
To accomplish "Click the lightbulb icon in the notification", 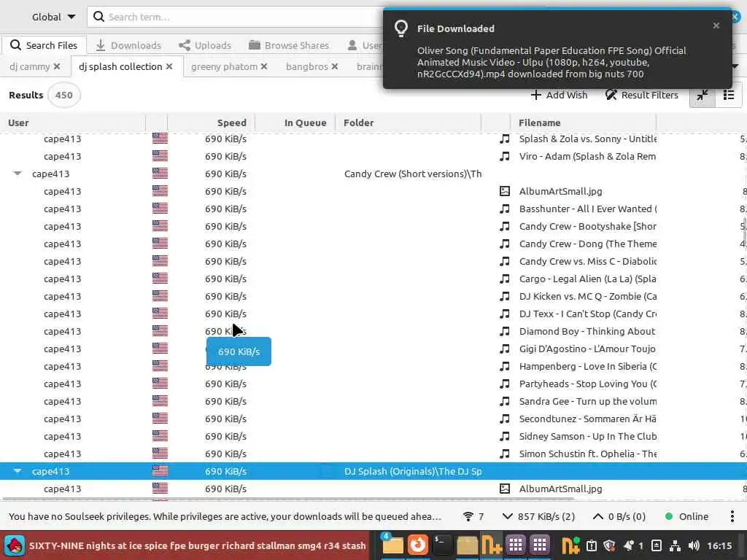I will tap(401, 28).
